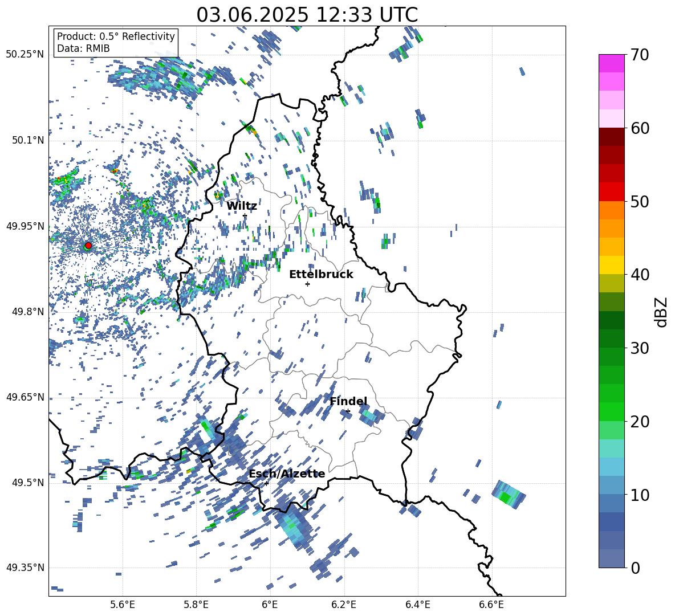Click the 50 colorbar tick label
The width and height of the screenshot is (675, 616).
tap(640, 202)
